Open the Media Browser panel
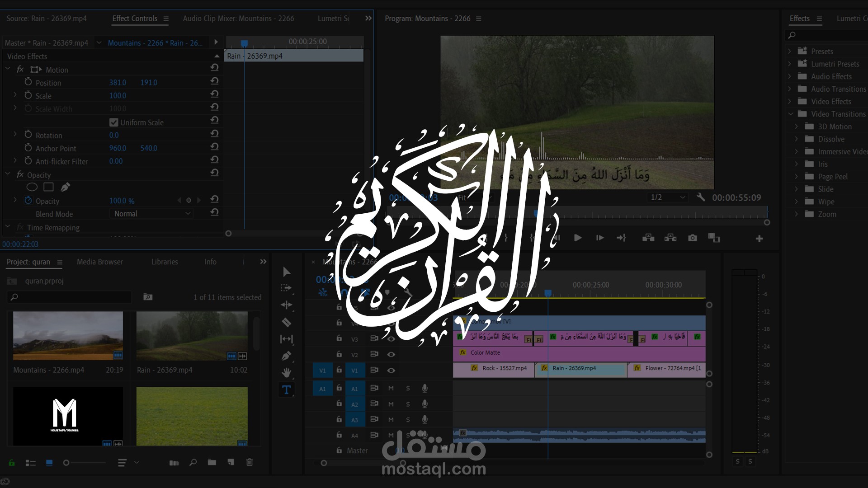 click(x=99, y=262)
